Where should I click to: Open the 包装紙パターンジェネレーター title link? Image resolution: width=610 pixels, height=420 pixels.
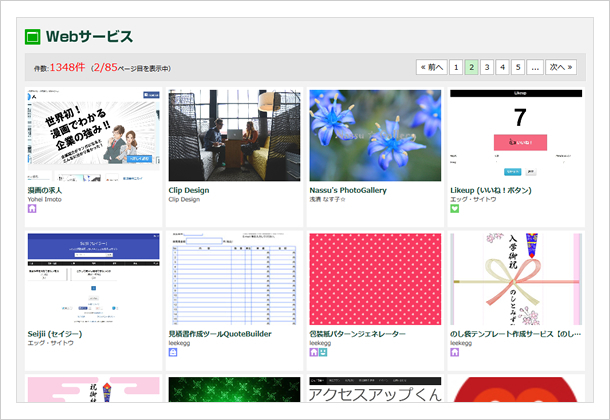(x=357, y=334)
